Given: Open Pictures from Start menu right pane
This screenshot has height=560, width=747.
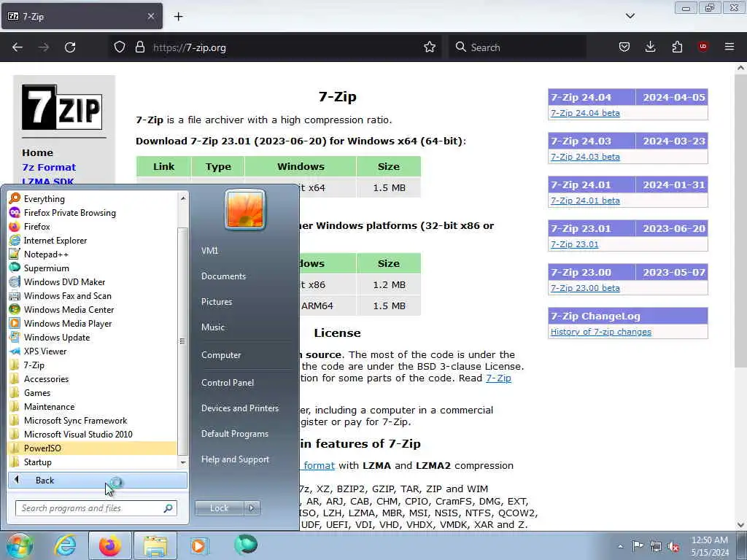Looking at the screenshot, I should click(216, 301).
